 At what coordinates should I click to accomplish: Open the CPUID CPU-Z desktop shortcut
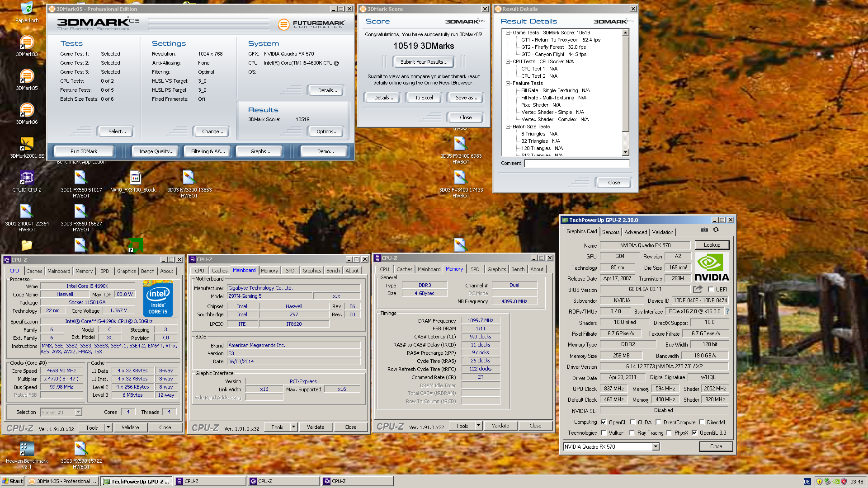27,181
